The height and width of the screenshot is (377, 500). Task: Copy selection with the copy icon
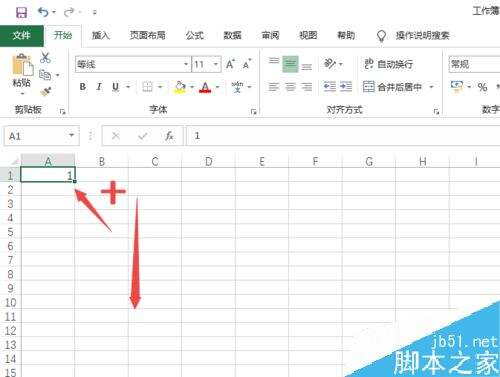45,75
